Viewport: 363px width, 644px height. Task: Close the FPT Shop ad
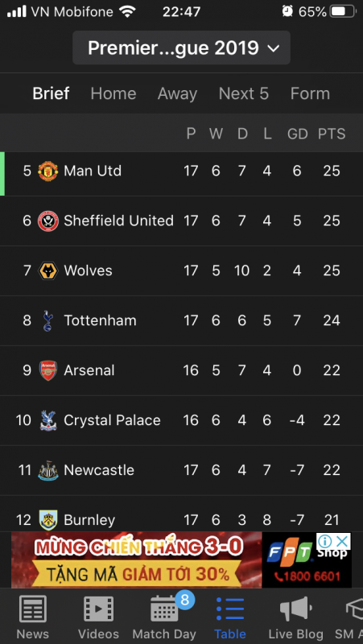(342, 541)
